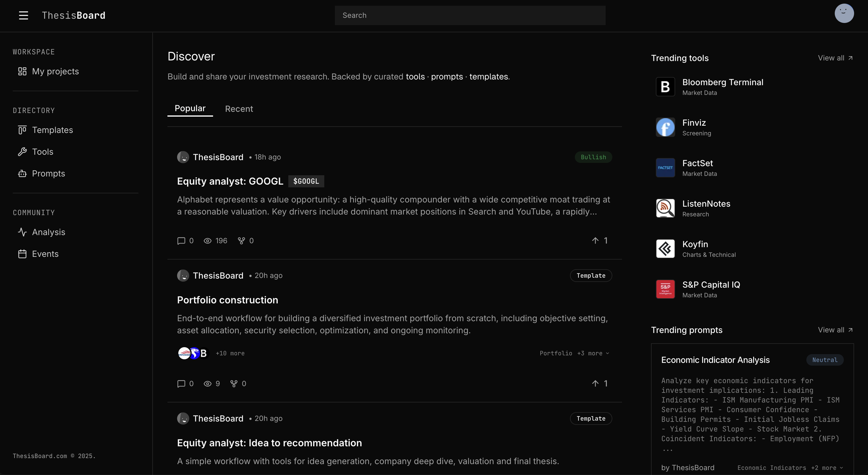This screenshot has width=868, height=475.
Task: Open the hamburger navigation menu
Action: [23, 15]
